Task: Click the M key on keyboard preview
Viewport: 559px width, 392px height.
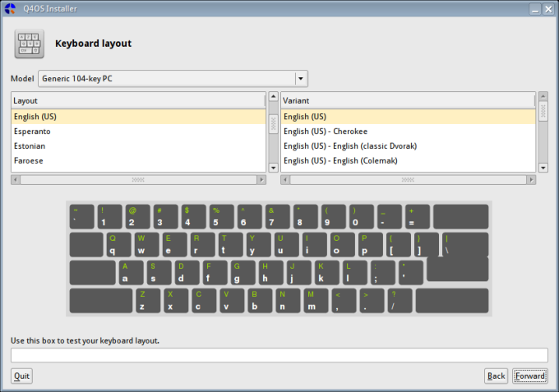Action: [316, 301]
